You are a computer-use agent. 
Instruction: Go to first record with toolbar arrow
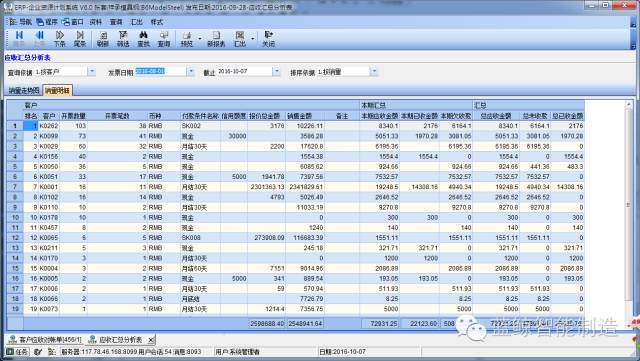tap(19, 39)
